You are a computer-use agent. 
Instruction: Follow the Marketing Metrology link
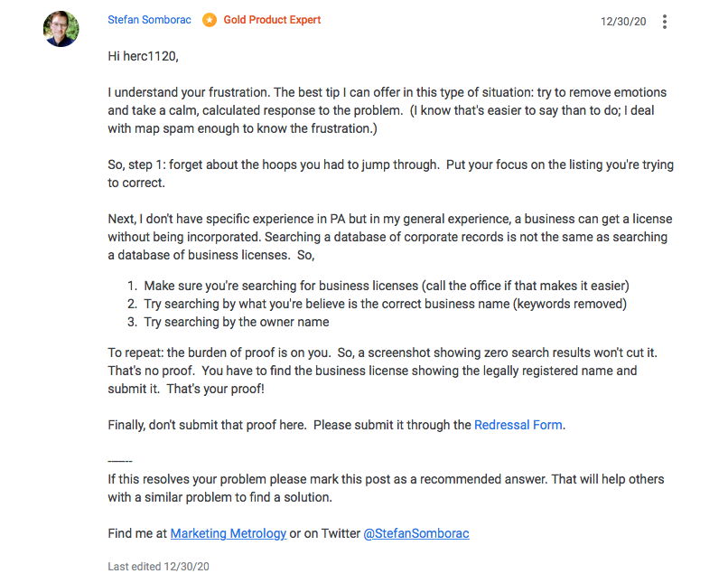click(228, 533)
